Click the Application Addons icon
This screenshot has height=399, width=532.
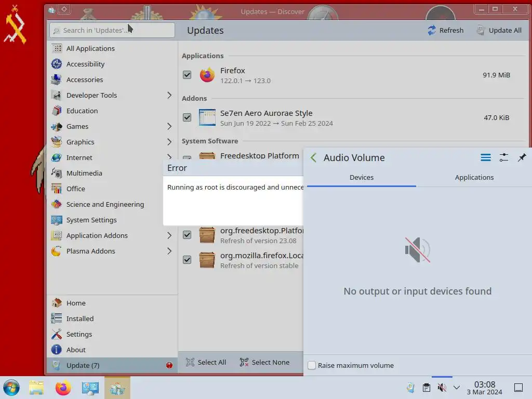point(56,235)
